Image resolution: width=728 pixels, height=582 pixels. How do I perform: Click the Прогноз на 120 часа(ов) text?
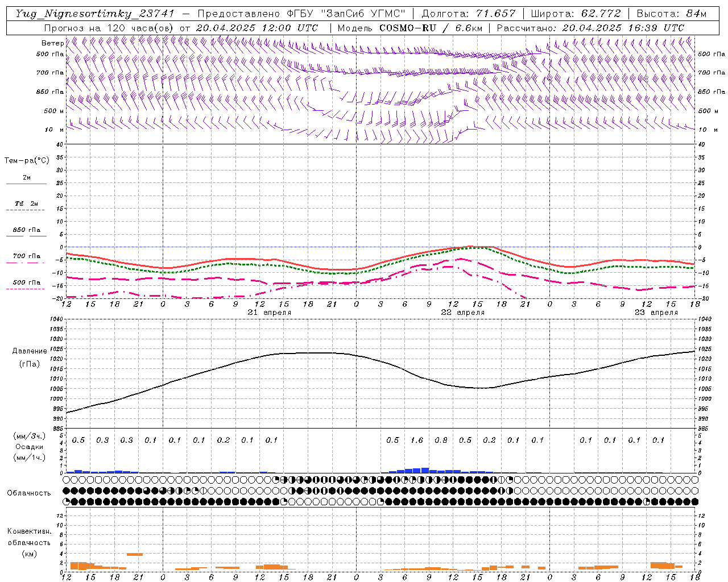click(110, 28)
